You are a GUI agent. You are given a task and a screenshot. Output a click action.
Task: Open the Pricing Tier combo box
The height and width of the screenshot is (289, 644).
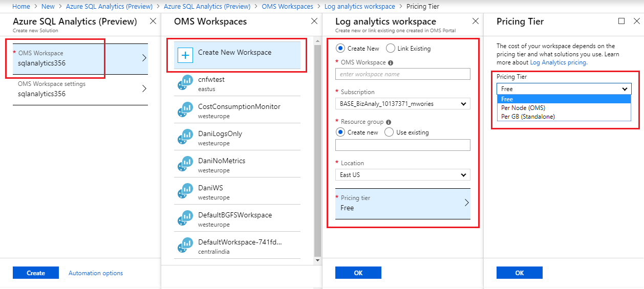[564, 88]
